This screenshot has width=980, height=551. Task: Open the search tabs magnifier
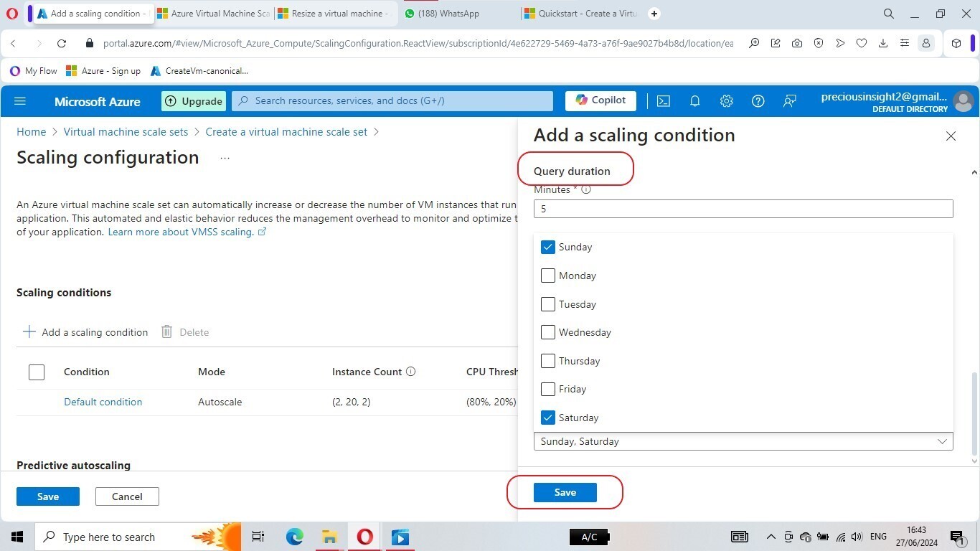(889, 14)
